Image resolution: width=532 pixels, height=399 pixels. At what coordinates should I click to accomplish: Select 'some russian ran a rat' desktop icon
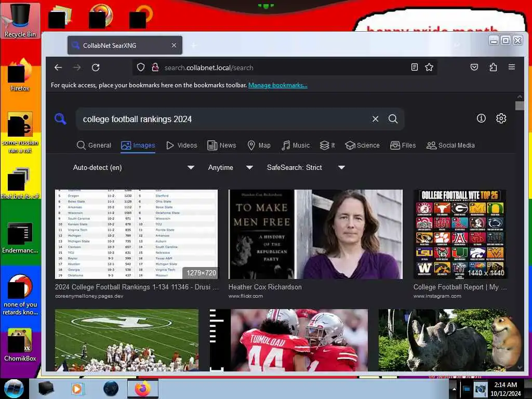[20, 132]
